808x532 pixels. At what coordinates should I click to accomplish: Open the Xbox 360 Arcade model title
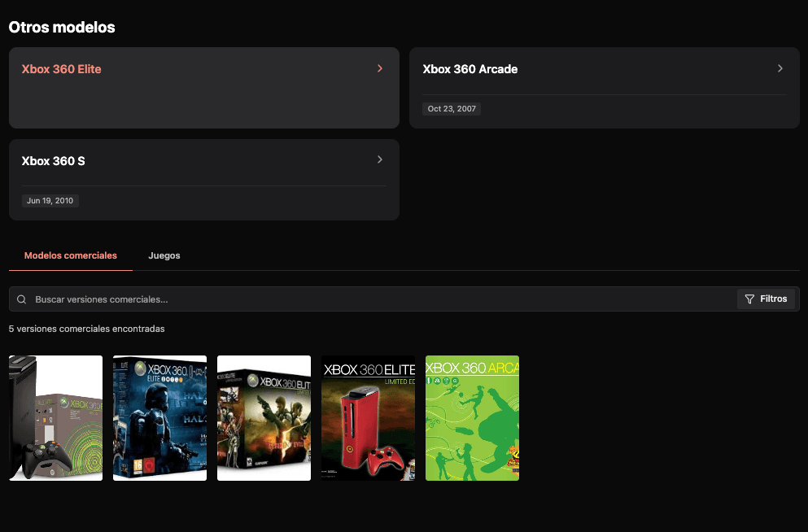coord(470,69)
